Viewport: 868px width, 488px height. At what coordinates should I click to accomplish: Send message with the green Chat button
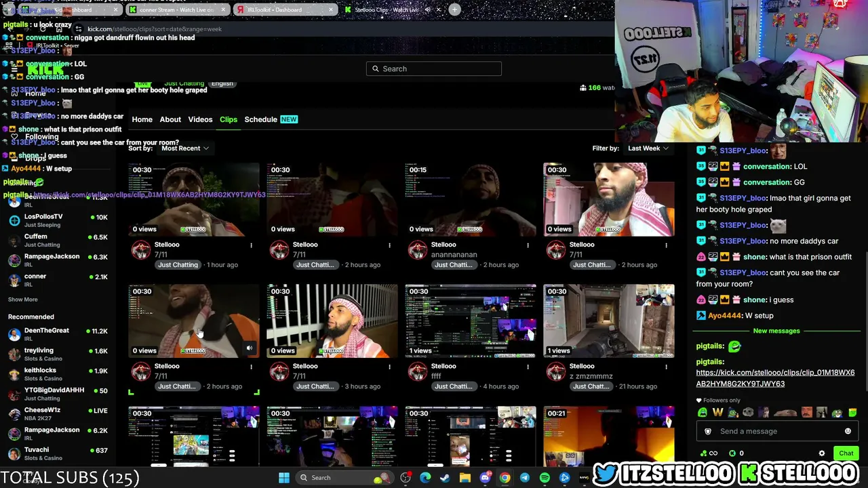[x=846, y=453]
